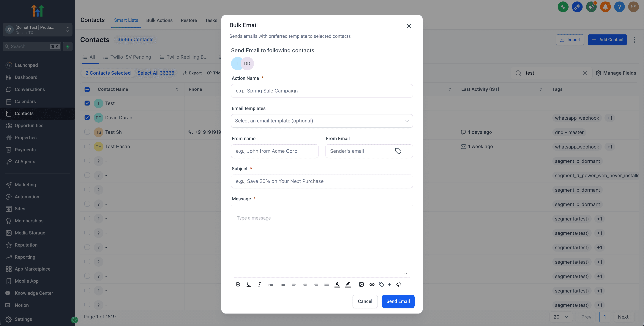
Task: Click the tag icon beside Sender's email field
Action: click(398, 151)
